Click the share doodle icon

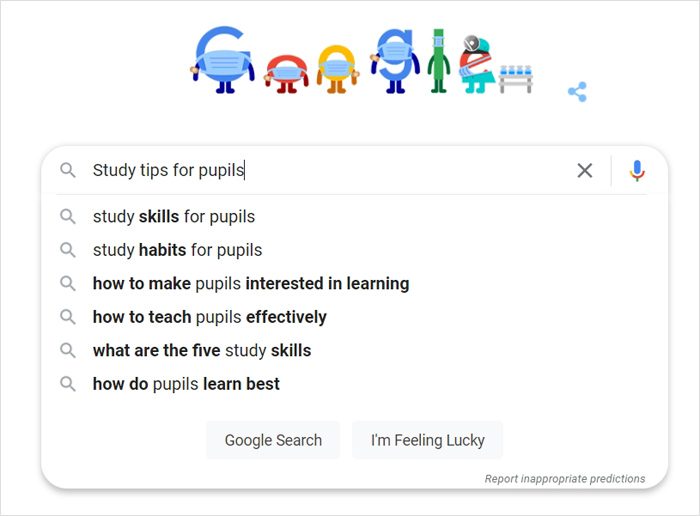point(577,92)
